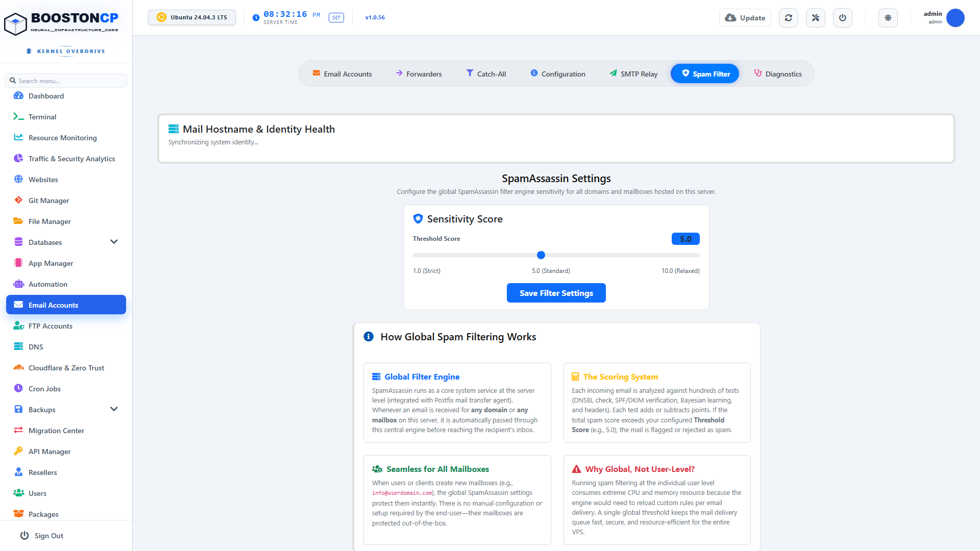Switch to SMTP Relay tab

pos(633,74)
